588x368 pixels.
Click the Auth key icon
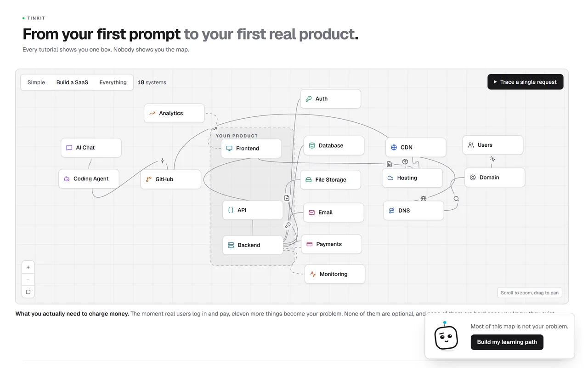click(309, 99)
